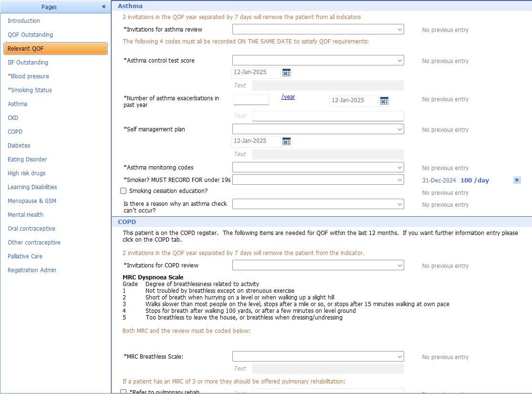Expand reason asthma check can't occur dropdown
The width and height of the screenshot is (532, 394).
click(x=318, y=204)
